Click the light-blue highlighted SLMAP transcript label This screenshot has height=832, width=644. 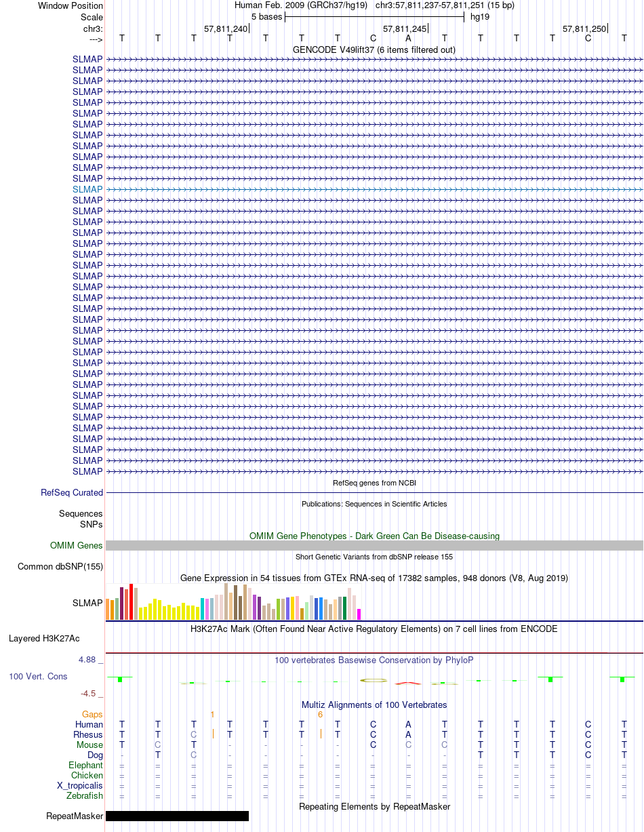[87, 189]
